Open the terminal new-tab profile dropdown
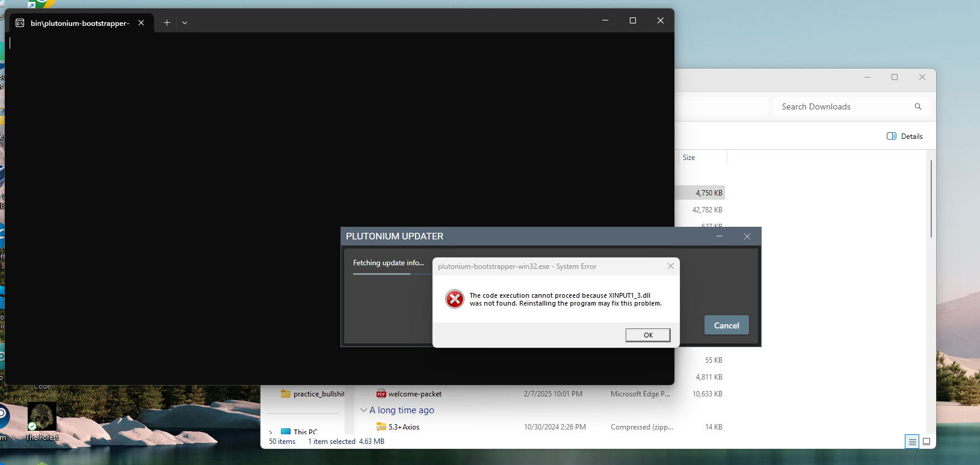This screenshot has height=465, width=980. [x=185, y=23]
